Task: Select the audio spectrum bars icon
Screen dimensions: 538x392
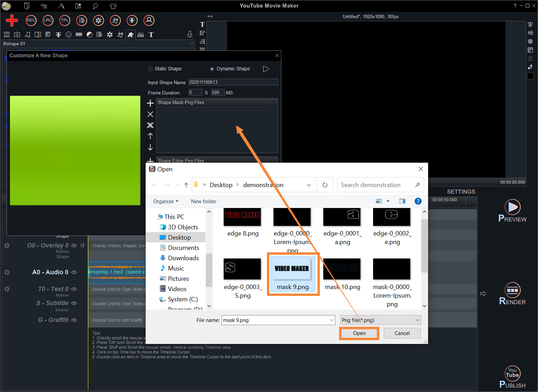Action: [x=141, y=35]
